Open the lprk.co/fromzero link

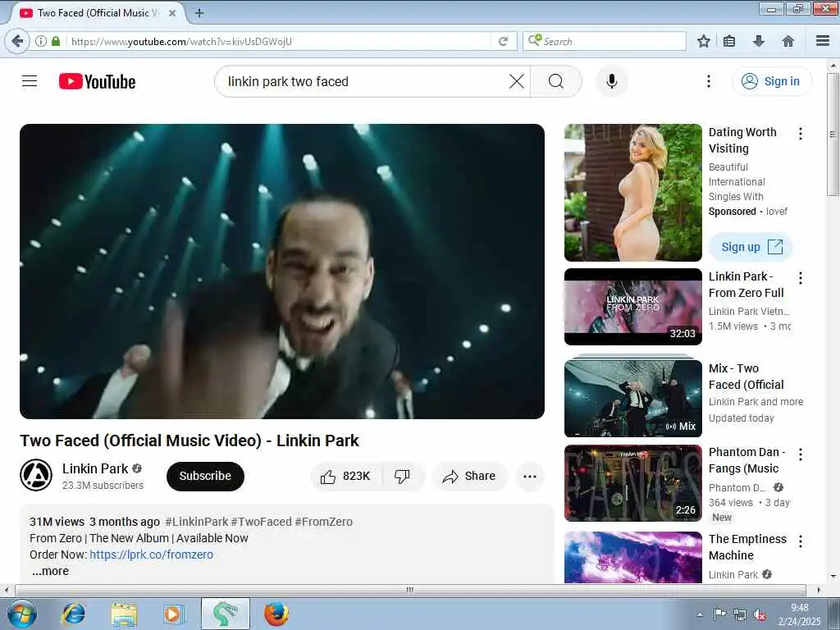151,555
